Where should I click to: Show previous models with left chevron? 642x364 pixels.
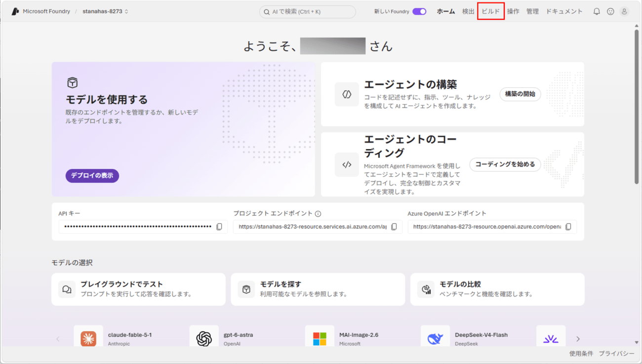[x=58, y=339]
